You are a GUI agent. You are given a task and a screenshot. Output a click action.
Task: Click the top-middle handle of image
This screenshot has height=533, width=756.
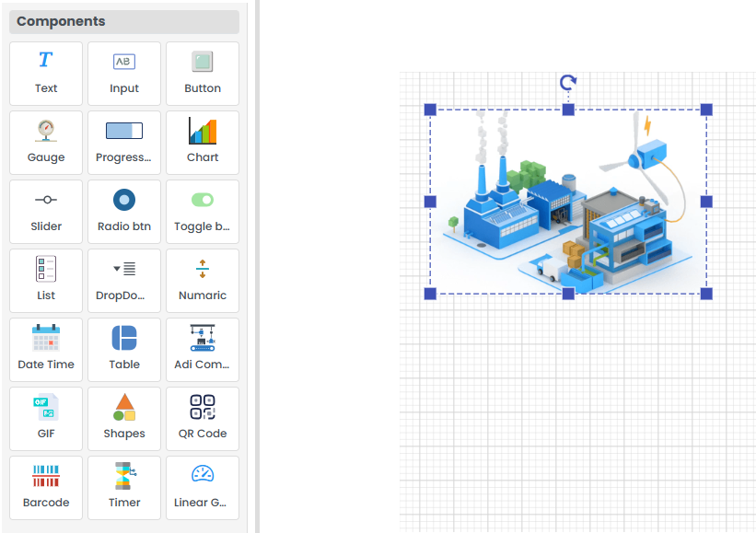click(x=568, y=110)
